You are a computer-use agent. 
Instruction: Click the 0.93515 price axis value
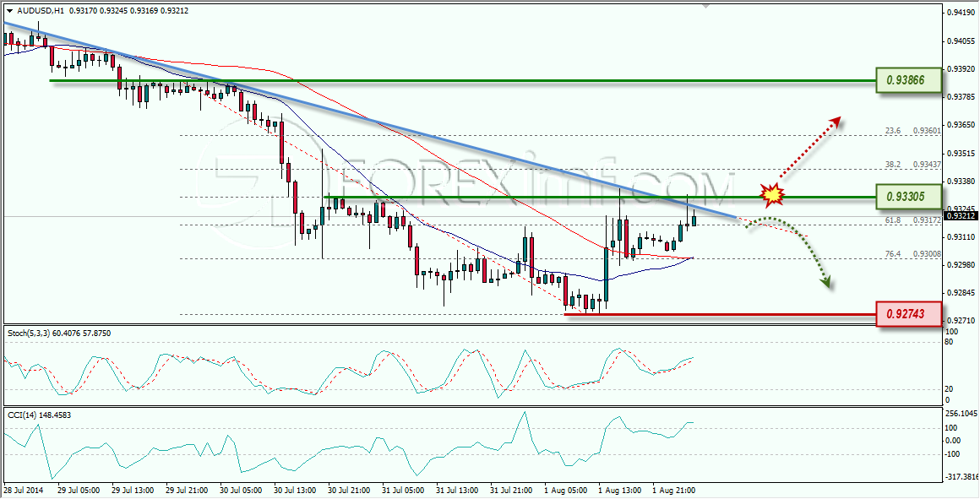961,153
